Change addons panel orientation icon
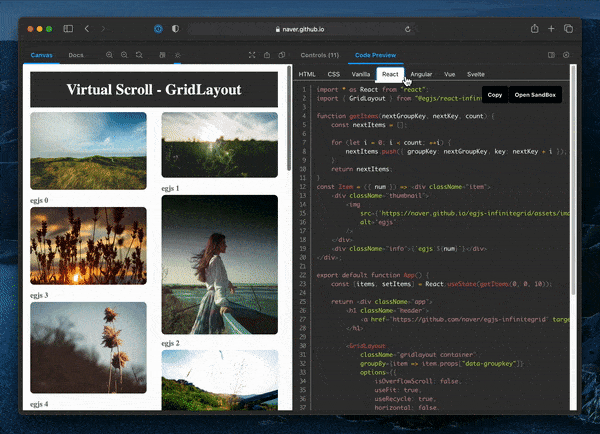 coord(551,55)
